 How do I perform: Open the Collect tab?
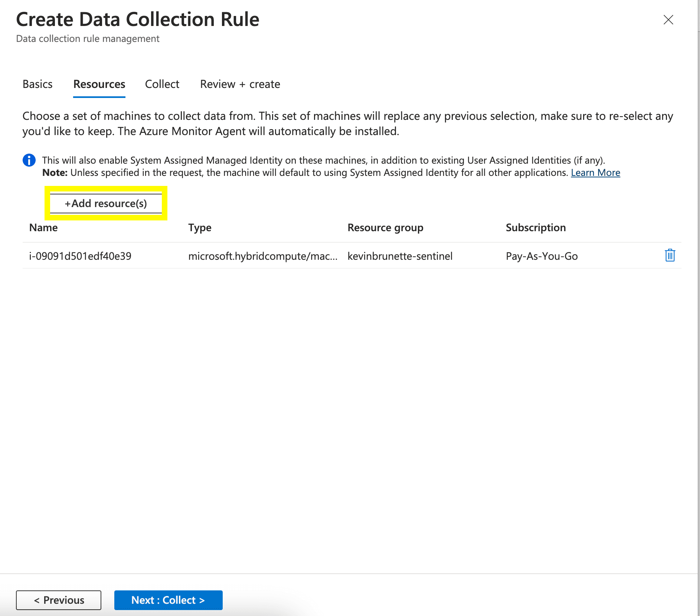(x=162, y=84)
